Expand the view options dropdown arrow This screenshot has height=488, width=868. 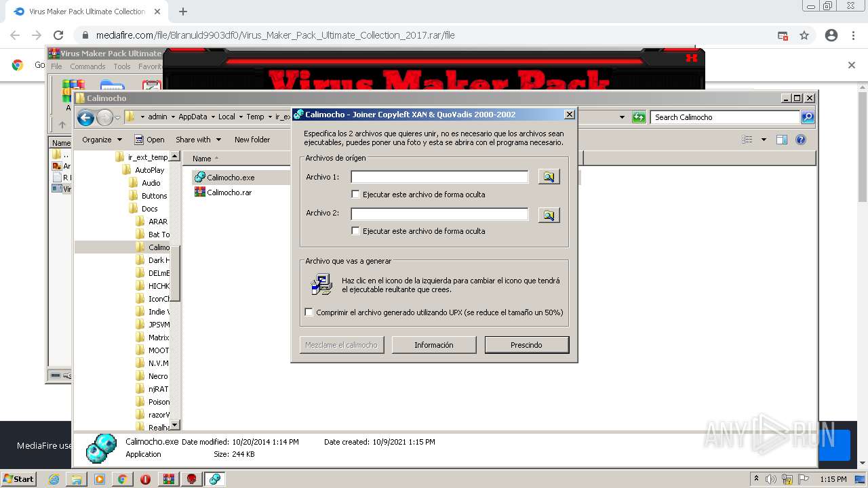(764, 140)
